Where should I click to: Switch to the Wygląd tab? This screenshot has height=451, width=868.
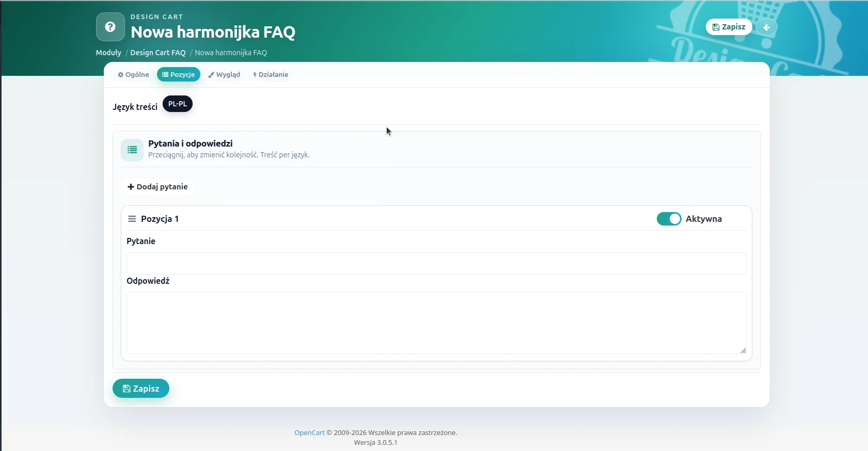[x=224, y=74]
